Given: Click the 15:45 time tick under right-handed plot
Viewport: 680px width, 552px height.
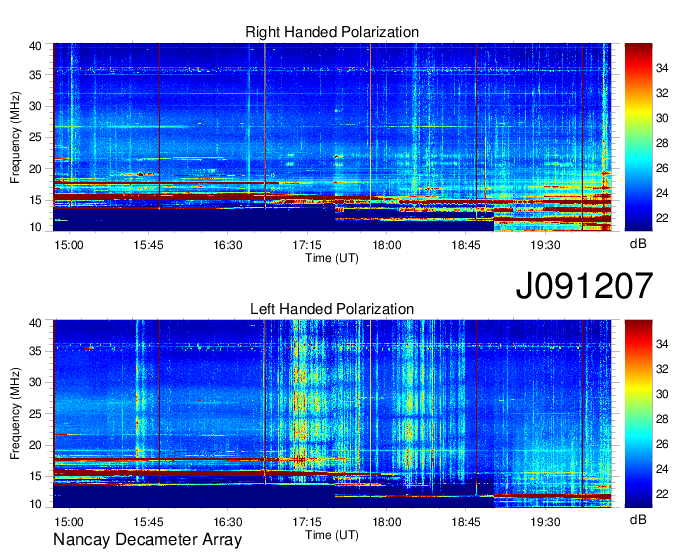Looking at the screenshot, I should pyautogui.click(x=148, y=245).
